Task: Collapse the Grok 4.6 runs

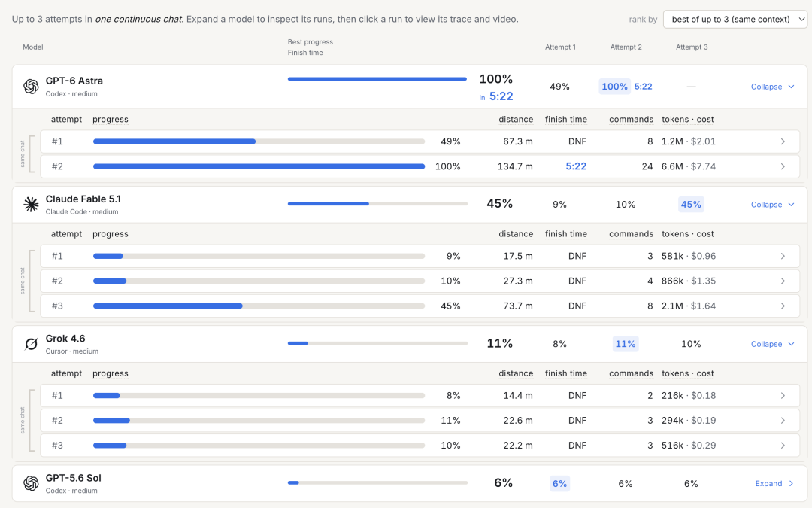Action: pos(772,344)
